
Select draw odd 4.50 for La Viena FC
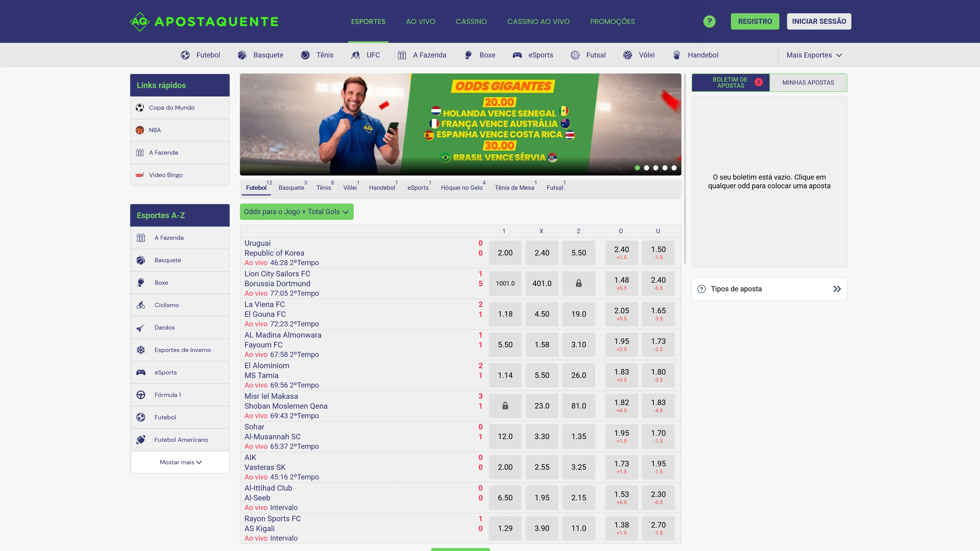click(542, 314)
